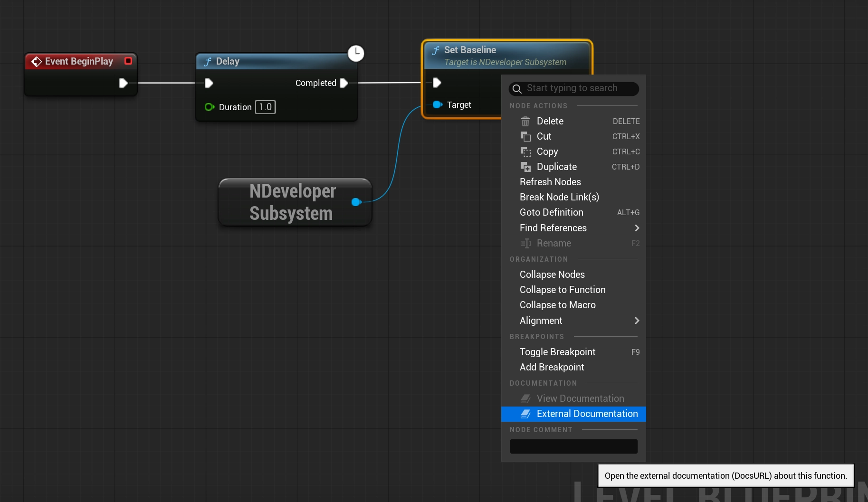The width and height of the screenshot is (868, 502).
Task: Click Add Breakpoint
Action: pyautogui.click(x=552, y=367)
